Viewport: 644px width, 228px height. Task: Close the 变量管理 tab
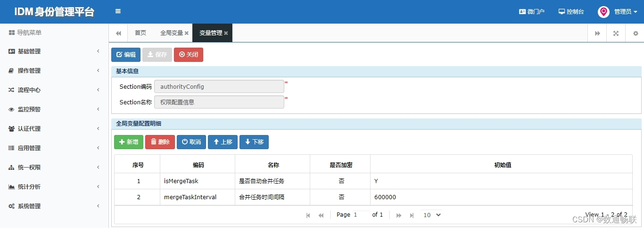226,33
